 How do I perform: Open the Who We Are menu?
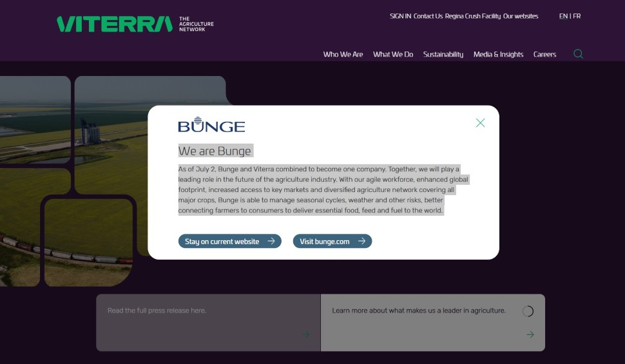point(343,54)
